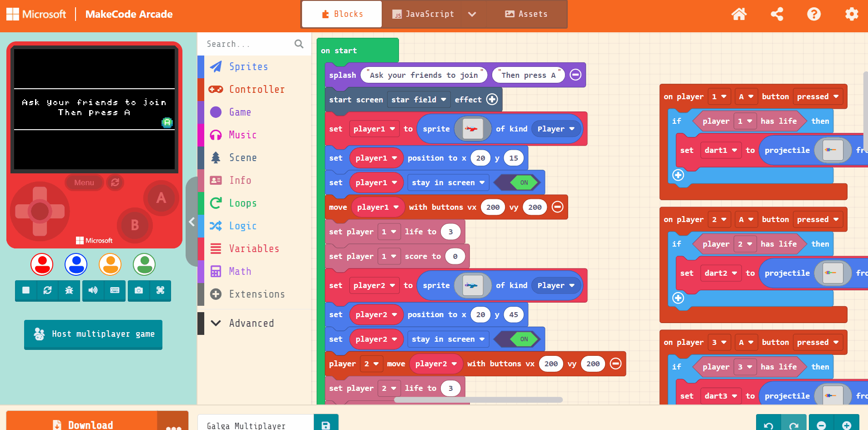Edit the player1 position y value 15
This screenshot has height=430, width=868.
514,158
